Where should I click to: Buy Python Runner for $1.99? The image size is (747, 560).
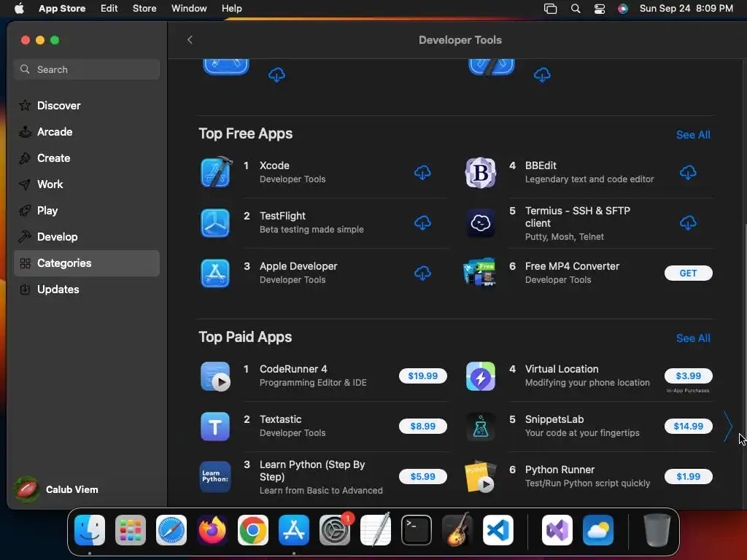click(689, 477)
